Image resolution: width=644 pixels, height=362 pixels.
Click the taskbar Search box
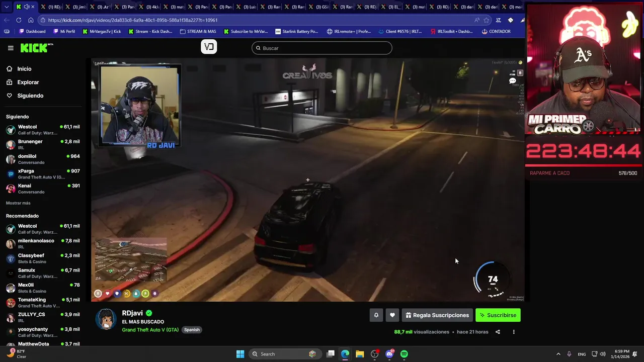click(x=284, y=354)
